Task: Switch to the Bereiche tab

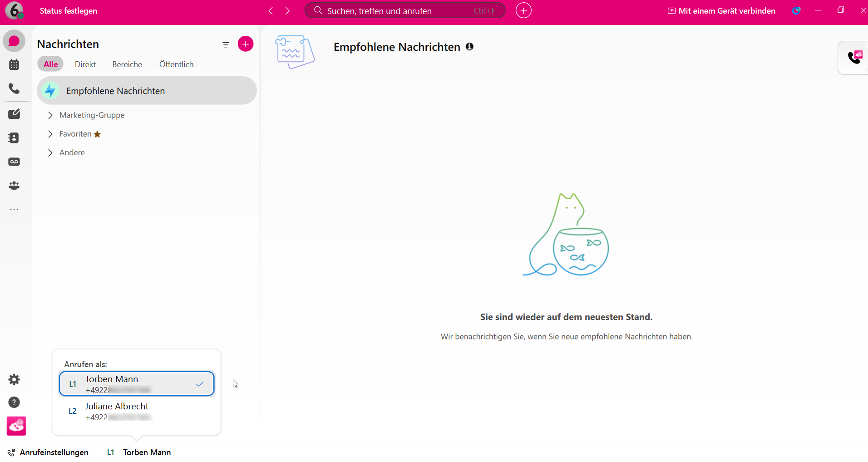Action: 127,64
